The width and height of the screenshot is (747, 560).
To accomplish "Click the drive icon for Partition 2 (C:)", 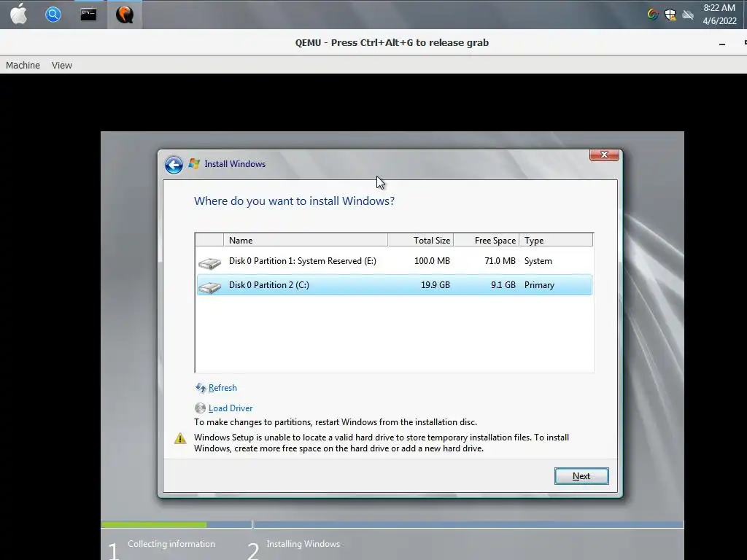I will coord(209,287).
